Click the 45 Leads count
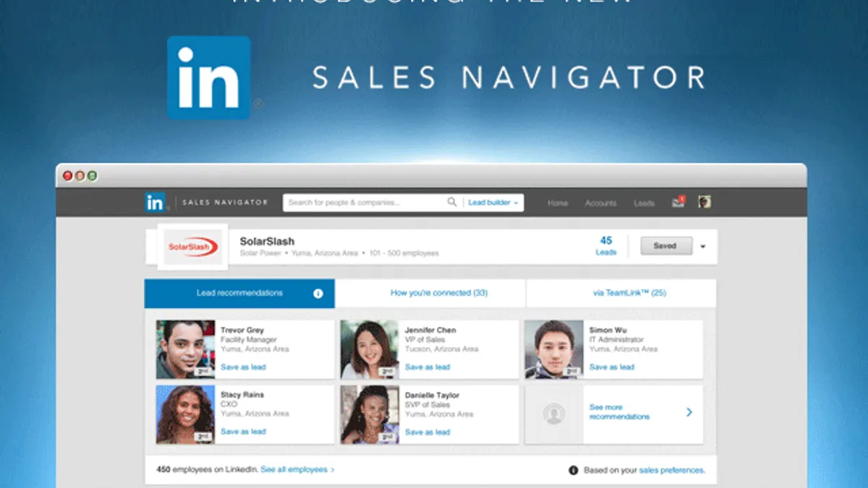The width and height of the screenshot is (868, 488). click(x=606, y=246)
